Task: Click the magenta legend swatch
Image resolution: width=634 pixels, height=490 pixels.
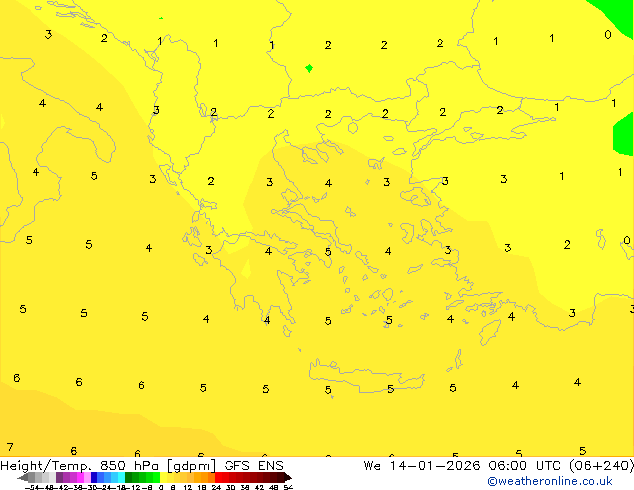Action: coord(80,477)
